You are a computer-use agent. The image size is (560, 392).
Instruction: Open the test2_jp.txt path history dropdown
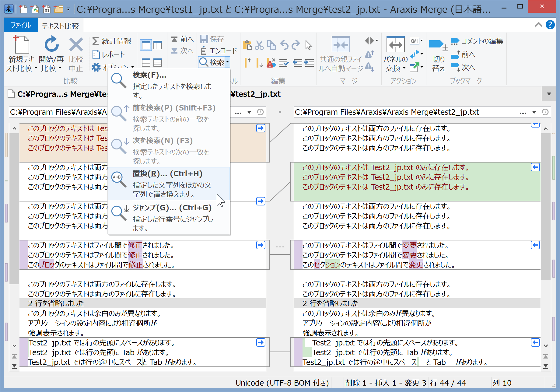point(534,112)
